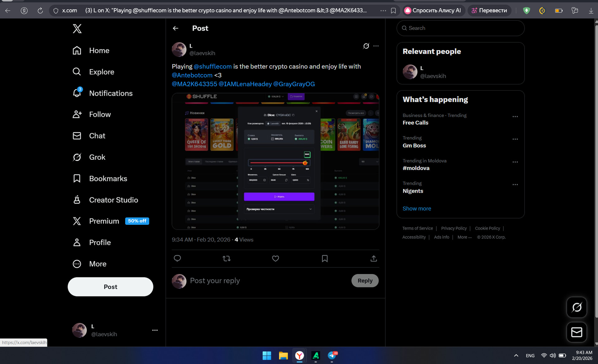The height and width of the screenshot is (364, 598).
Task: Like the post with heart icon
Action: (275, 258)
